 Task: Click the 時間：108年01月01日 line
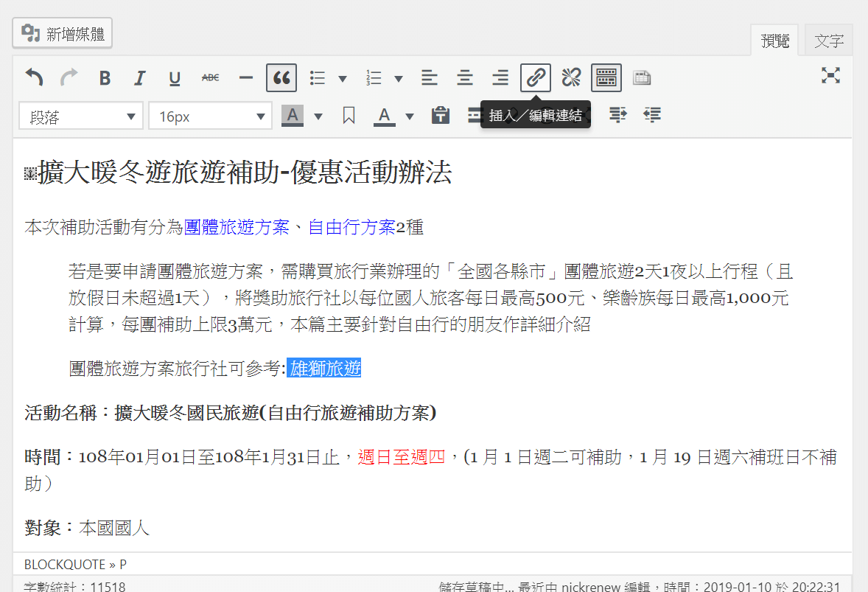(x=430, y=470)
